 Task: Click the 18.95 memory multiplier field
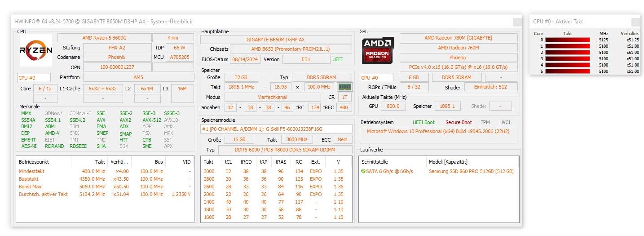tap(281, 87)
